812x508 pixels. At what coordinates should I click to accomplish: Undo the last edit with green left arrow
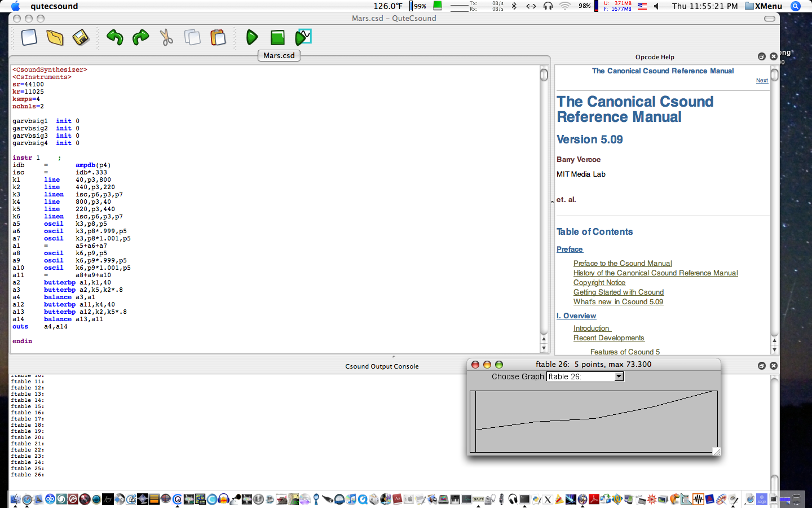115,38
